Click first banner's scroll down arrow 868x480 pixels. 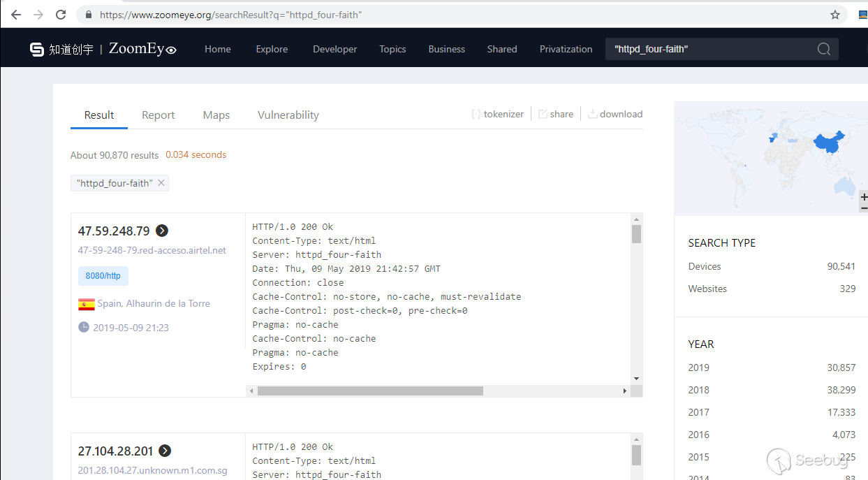(x=636, y=379)
